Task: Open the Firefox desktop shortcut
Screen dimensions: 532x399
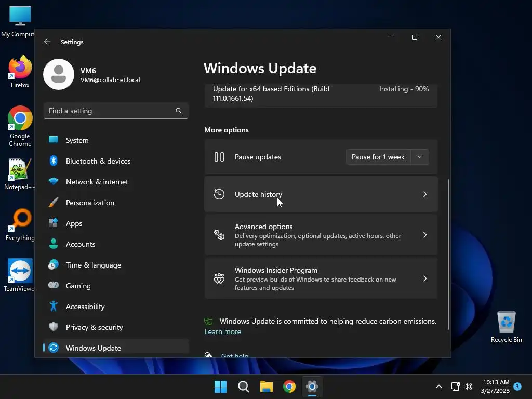Action: 20,71
